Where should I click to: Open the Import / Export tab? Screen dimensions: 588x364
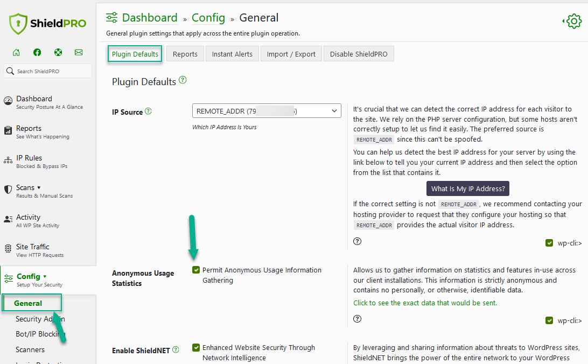point(291,54)
